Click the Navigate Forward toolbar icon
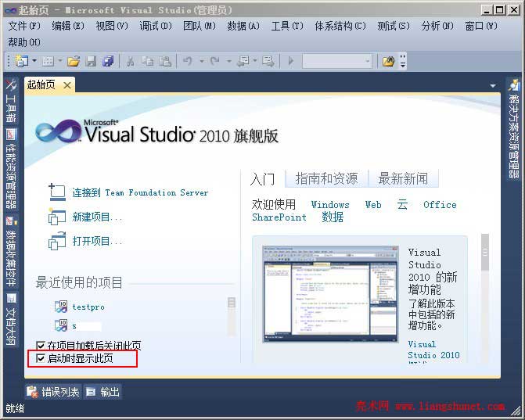Screen dimensions: 525x420 pos(268,61)
